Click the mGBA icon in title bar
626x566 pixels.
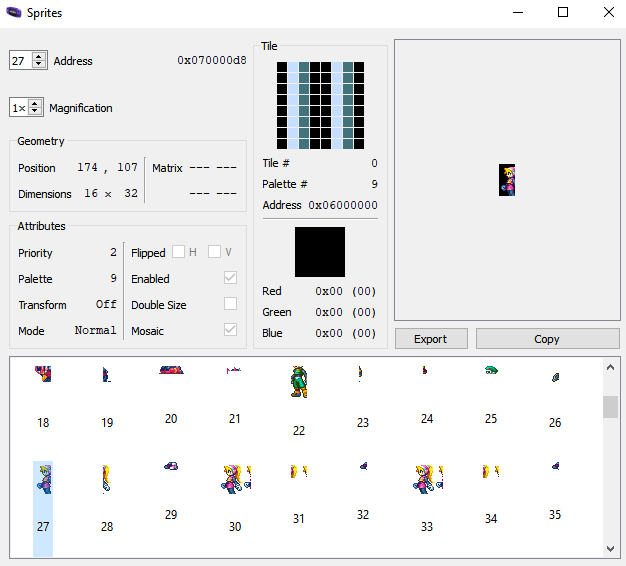[14, 13]
